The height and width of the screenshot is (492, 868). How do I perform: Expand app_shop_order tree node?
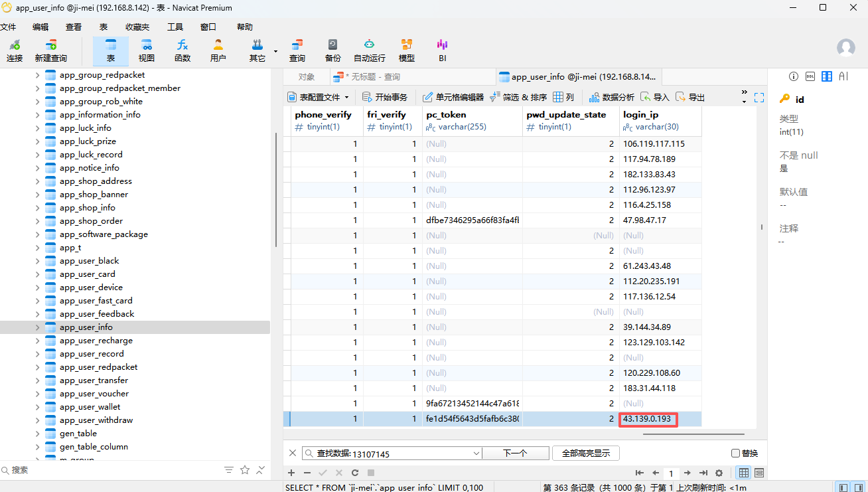click(x=37, y=221)
